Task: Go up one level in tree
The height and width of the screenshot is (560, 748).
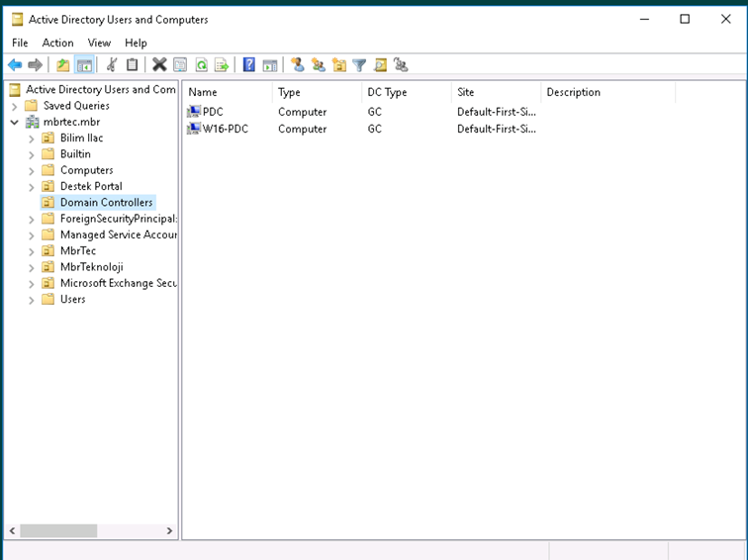Action: [x=63, y=65]
